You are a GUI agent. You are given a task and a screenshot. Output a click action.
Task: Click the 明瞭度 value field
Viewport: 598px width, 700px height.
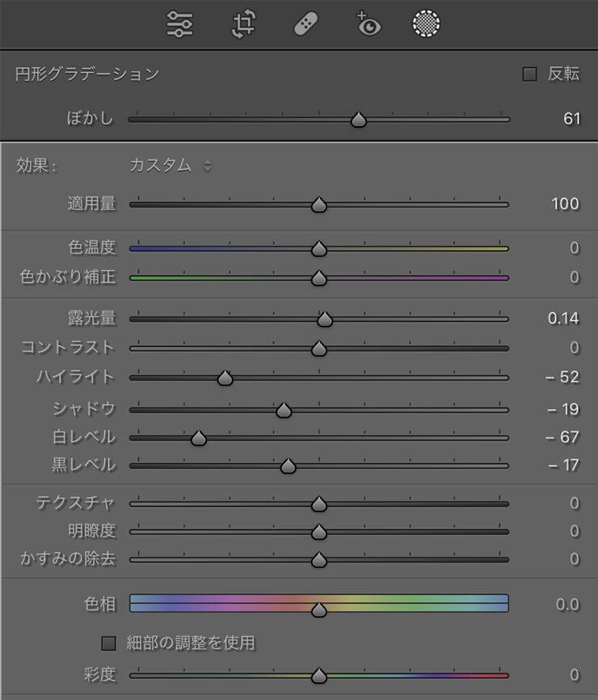pos(575,531)
